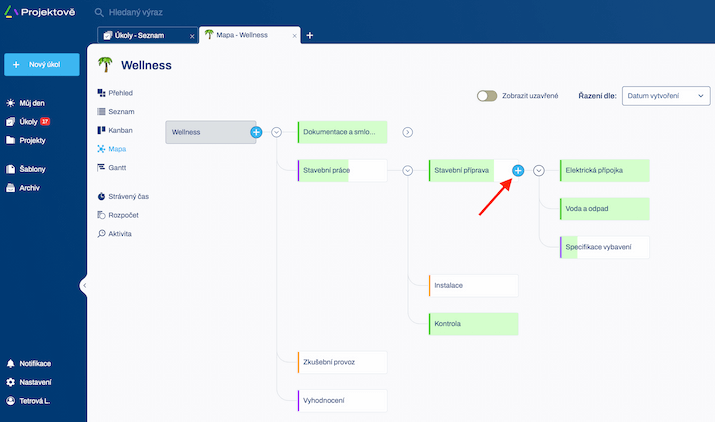Open the Elektrická přípojka node
This screenshot has width=715, height=422.
[605, 171]
